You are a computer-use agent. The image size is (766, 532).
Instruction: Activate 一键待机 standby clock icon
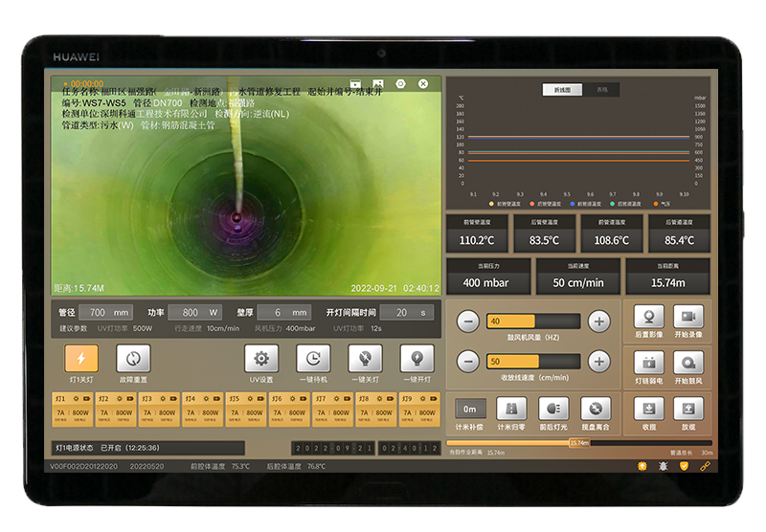coord(313,358)
